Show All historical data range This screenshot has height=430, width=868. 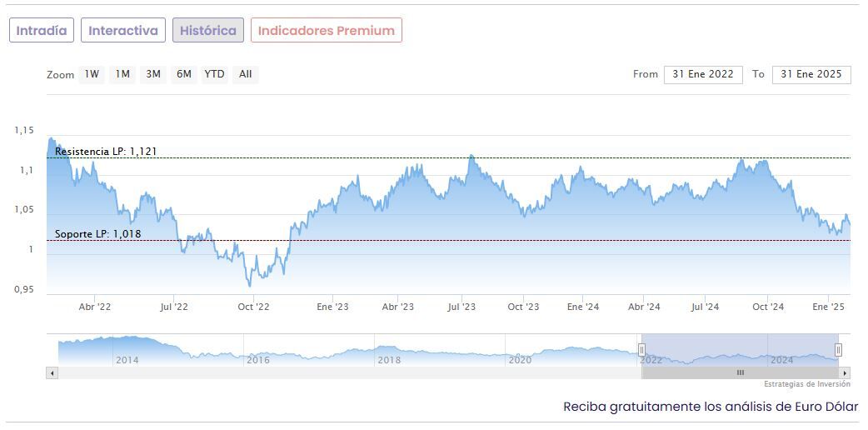point(245,74)
